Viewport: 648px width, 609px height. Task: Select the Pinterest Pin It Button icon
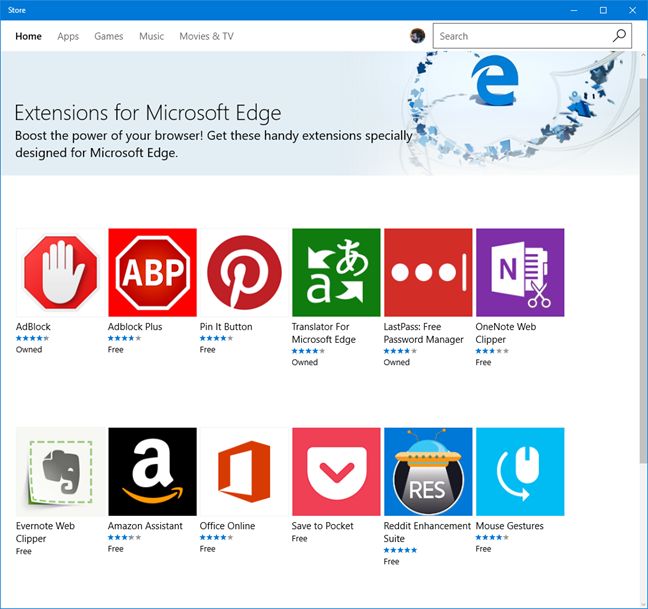(244, 272)
